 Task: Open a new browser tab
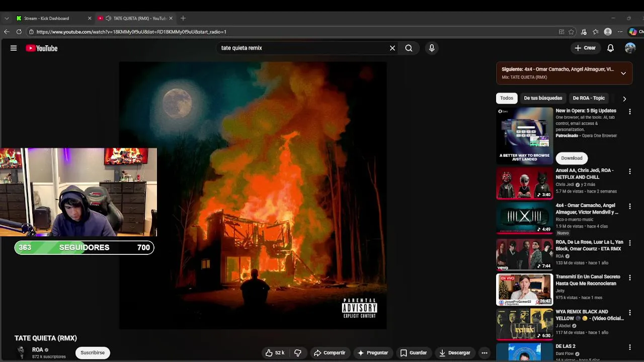coord(183,18)
